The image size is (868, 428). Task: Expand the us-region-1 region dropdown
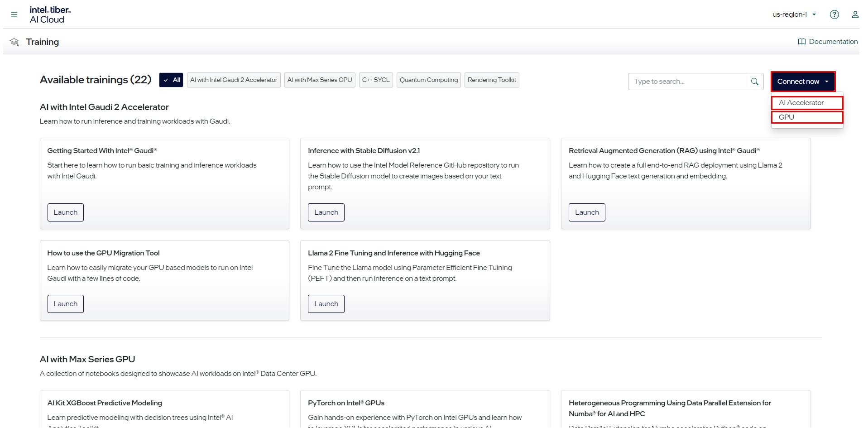click(794, 14)
